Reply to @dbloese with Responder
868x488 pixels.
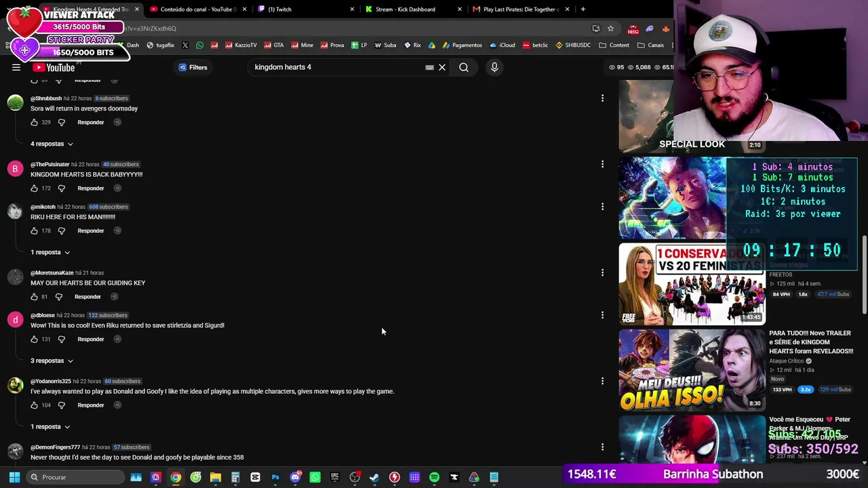(x=90, y=339)
